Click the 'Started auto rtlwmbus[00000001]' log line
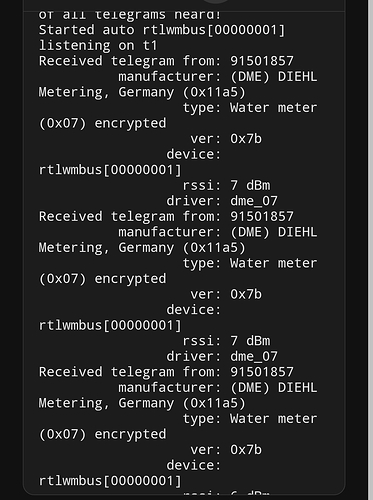Screen dimensions: 373x500 [162, 30]
